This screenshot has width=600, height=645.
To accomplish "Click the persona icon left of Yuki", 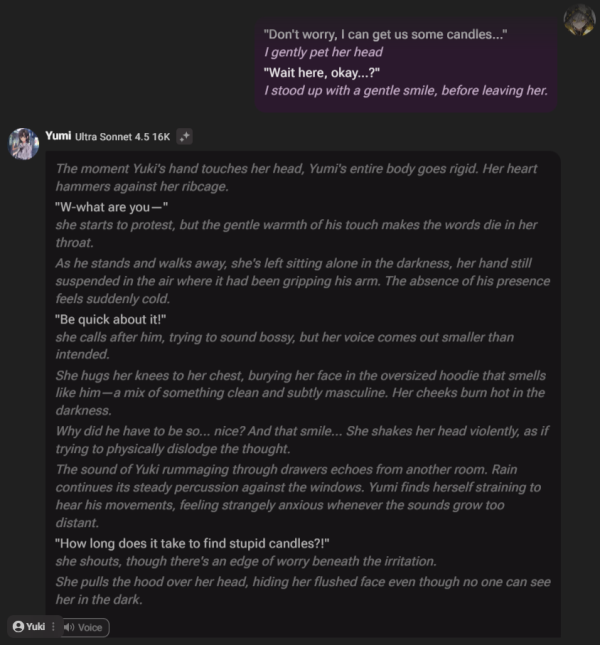I will [x=18, y=626].
